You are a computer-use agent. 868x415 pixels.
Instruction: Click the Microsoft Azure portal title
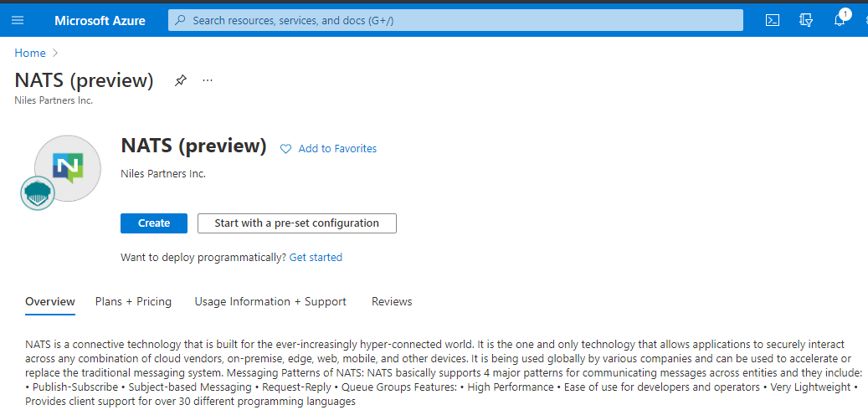[100, 20]
